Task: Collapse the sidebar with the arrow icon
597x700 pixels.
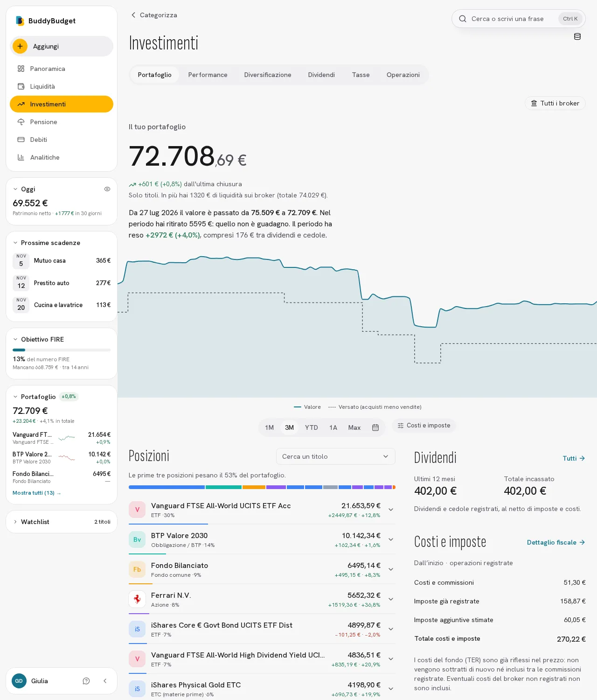Action: 105,681
